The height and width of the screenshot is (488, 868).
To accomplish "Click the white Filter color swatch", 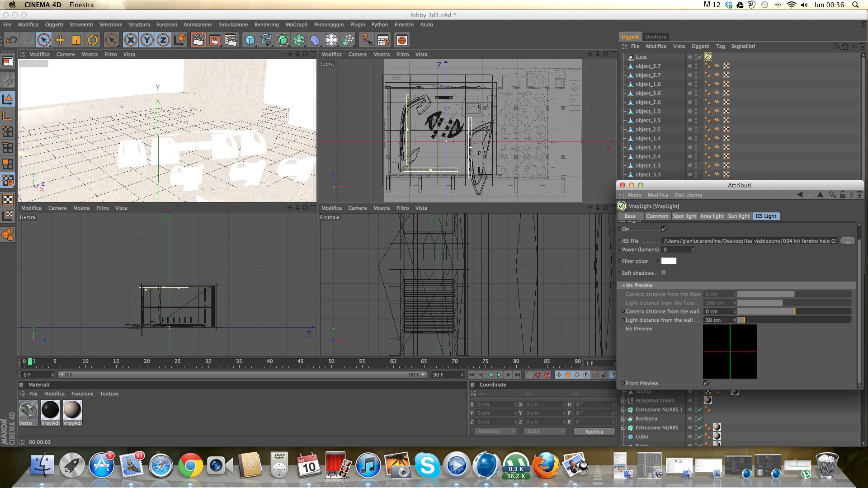I will [x=669, y=261].
